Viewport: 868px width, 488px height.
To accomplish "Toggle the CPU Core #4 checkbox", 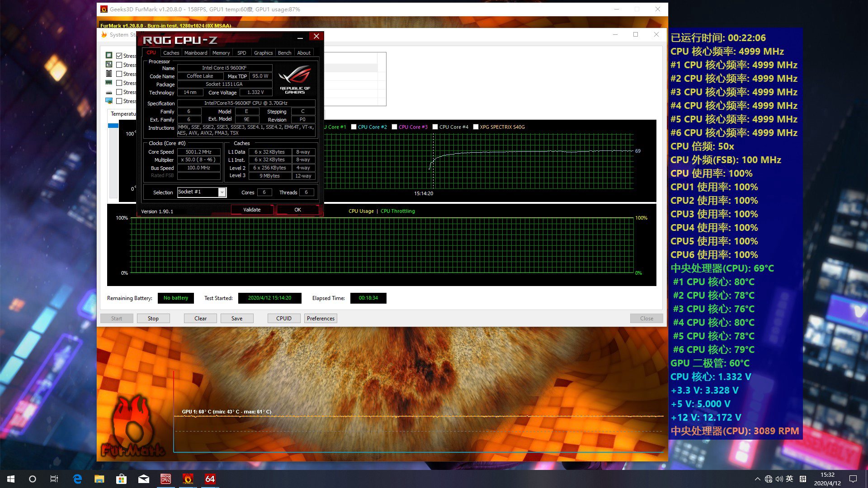I will (435, 127).
